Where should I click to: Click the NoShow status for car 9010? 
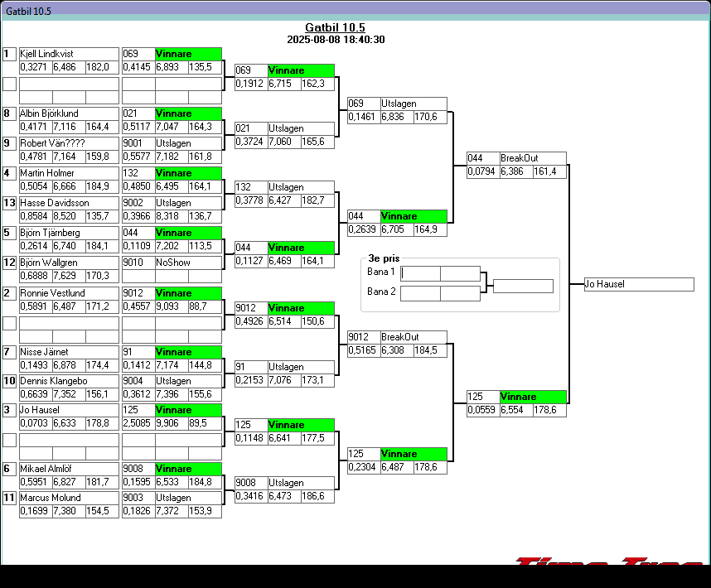188,263
